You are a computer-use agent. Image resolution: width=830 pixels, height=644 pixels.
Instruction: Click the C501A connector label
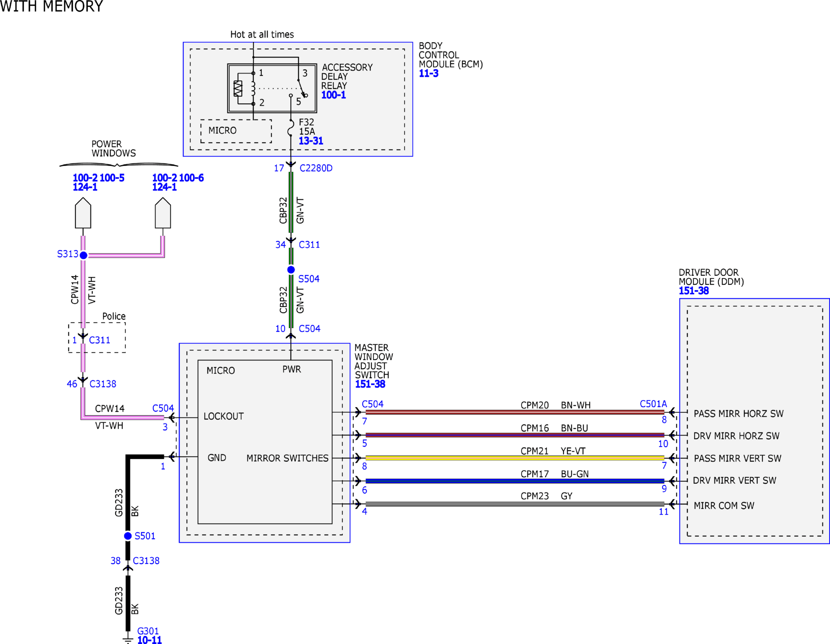(653, 404)
